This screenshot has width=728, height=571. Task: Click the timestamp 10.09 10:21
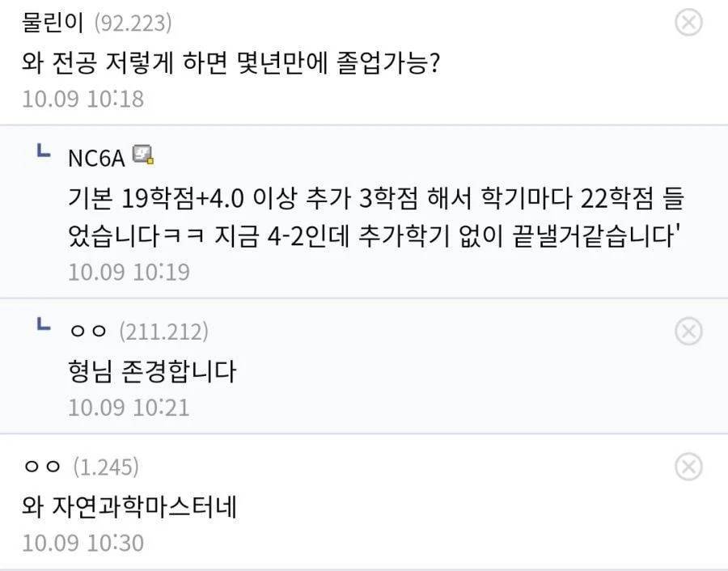coord(116,407)
